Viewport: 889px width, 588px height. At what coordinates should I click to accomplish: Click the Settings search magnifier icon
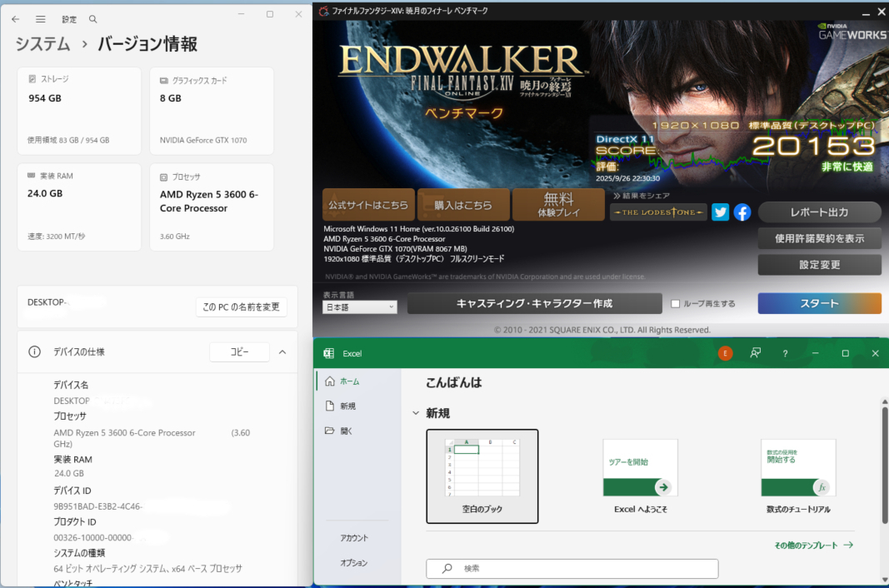tap(92, 18)
